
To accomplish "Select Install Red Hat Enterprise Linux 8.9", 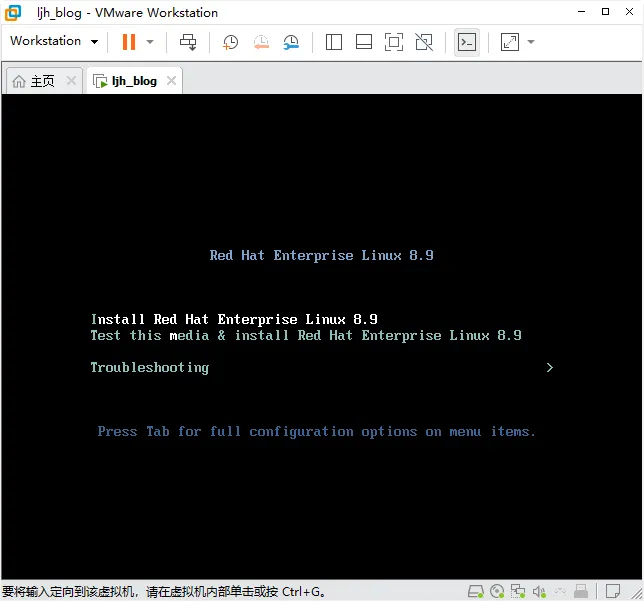I will (x=234, y=319).
